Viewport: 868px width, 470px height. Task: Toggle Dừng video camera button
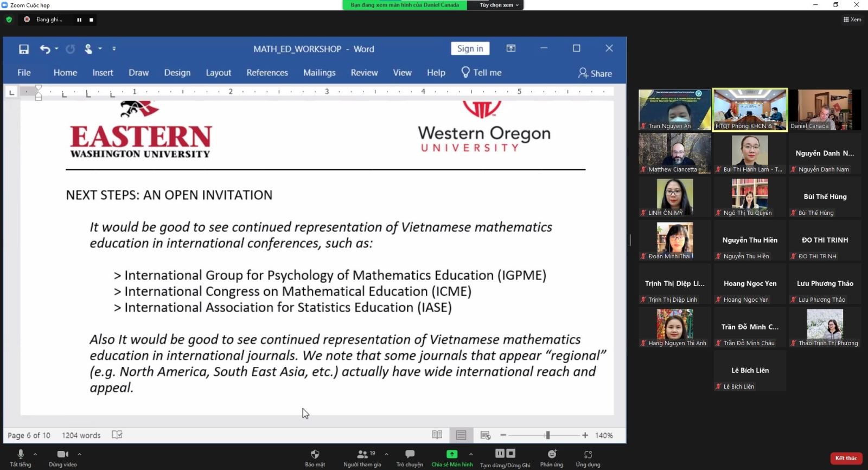(x=63, y=458)
